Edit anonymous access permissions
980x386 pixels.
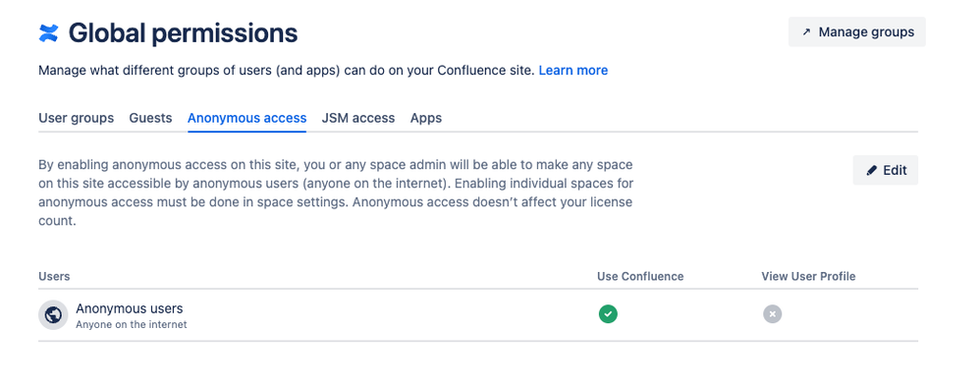[885, 170]
